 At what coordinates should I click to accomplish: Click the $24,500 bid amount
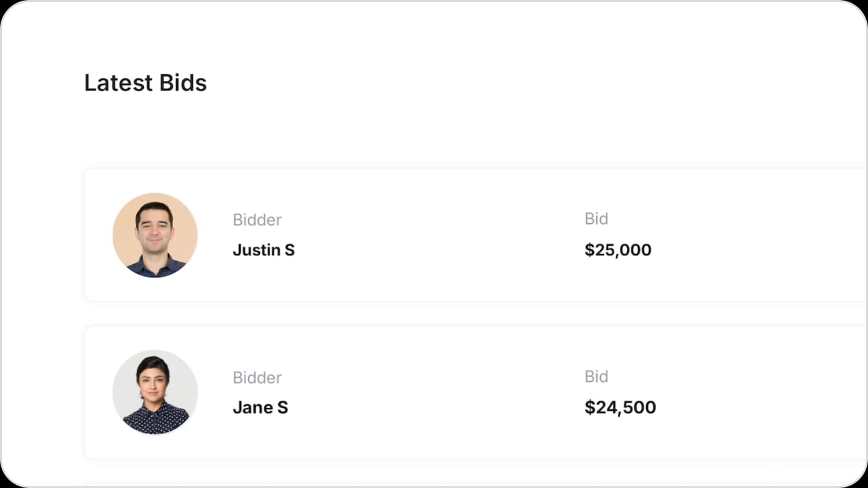click(620, 407)
